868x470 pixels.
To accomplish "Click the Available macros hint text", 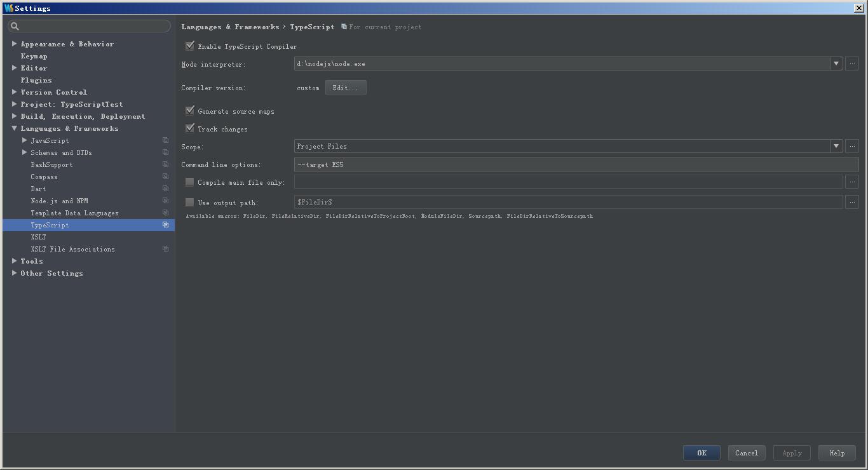I will 389,216.
